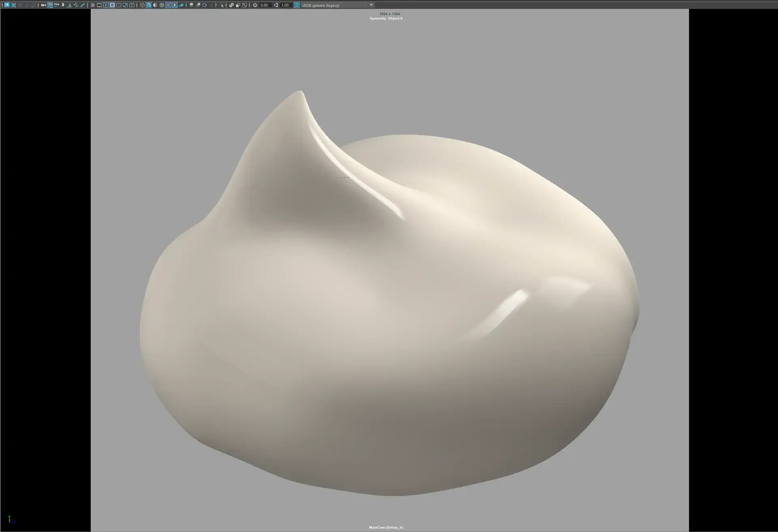The height and width of the screenshot is (532, 778).
Task: Toggle the Film Gate display
Action: 99,5
